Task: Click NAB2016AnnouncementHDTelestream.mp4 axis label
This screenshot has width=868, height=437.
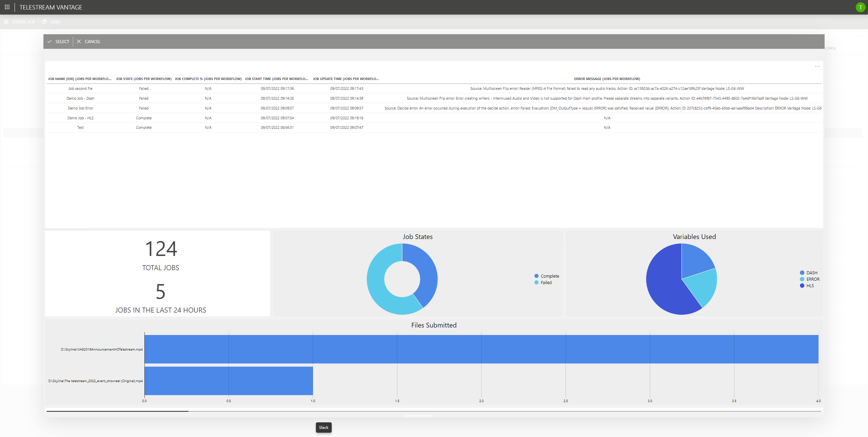Action: tap(102, 350)
